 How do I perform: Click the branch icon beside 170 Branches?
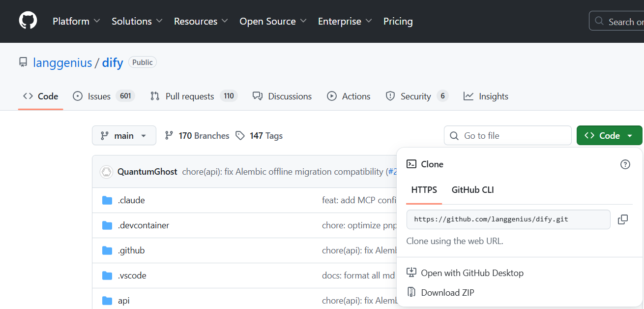(x=169, y=135)
